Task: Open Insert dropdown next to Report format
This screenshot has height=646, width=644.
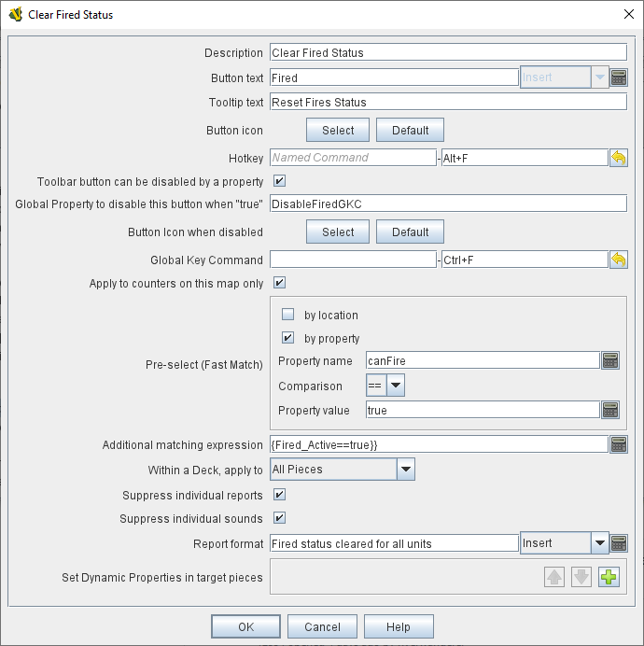Action: (x=599, y=543)
